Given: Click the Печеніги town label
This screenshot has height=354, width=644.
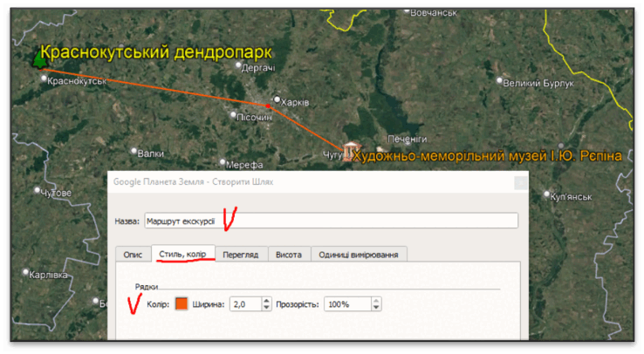Looking at the screenshot, I should pos(408,139).
